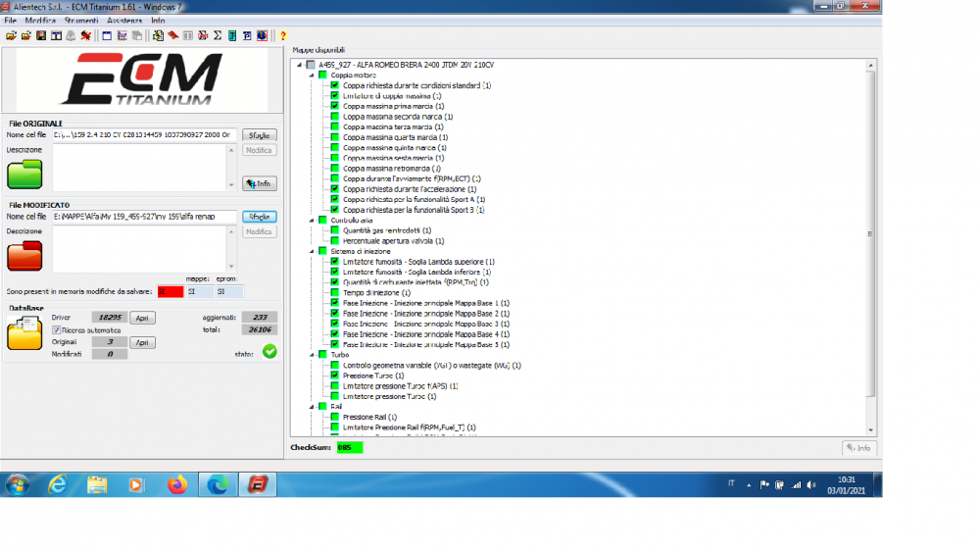Open the text table view toolbar icon
This screenshot has width=980, height=552.
(x=56, y=35)
